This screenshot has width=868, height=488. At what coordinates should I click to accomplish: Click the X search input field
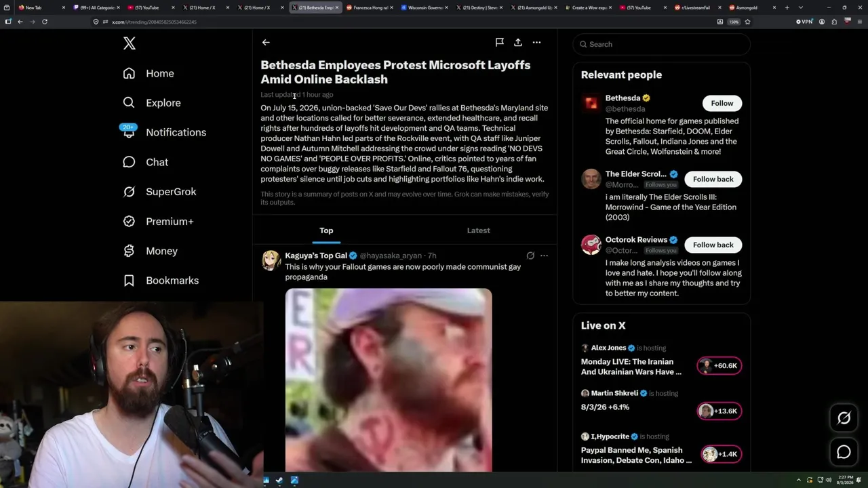pos(661,44)
